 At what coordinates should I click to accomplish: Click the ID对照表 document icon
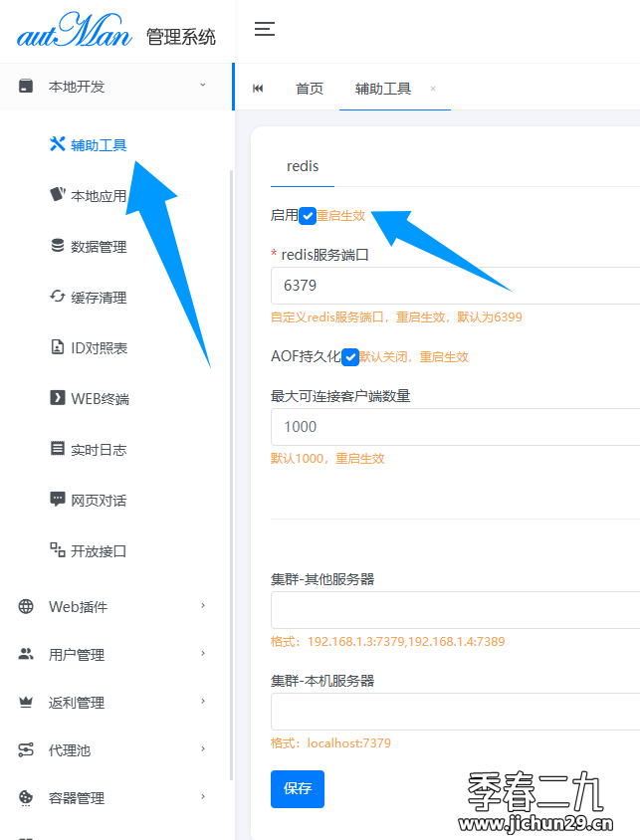58,347
